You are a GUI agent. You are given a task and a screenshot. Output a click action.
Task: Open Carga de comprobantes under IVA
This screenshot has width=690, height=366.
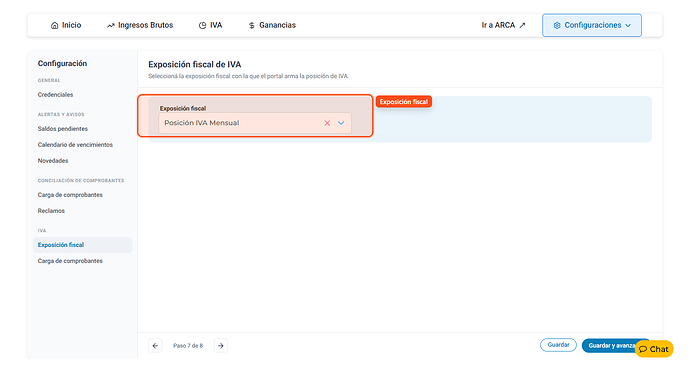point(70,261)
